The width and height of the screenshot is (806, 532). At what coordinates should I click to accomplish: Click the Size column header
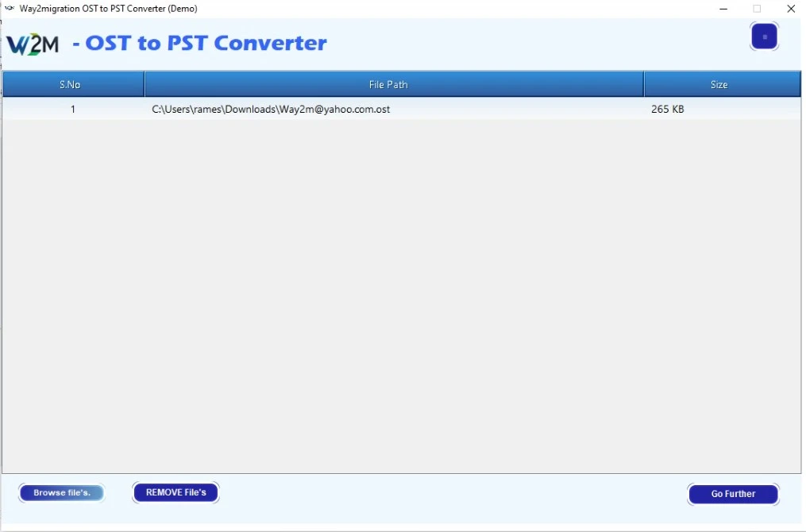pos(719,84)
